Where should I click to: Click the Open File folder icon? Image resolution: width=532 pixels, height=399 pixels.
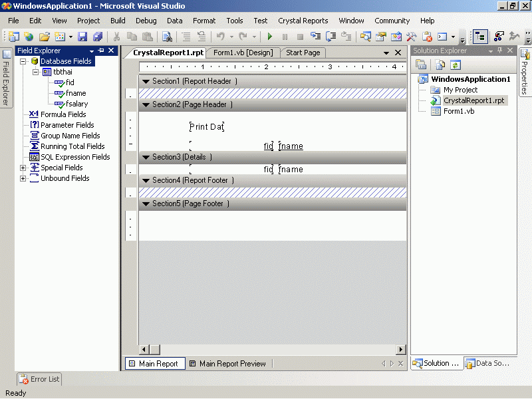point(44,37)
